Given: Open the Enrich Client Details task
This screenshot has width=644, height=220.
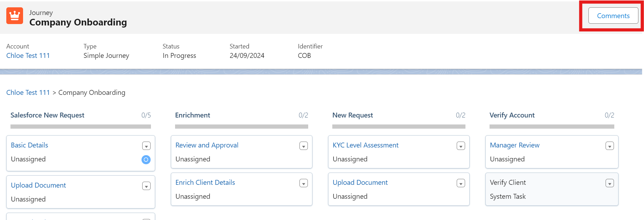Looking at the screenshot, I should (x=205, y=182).
